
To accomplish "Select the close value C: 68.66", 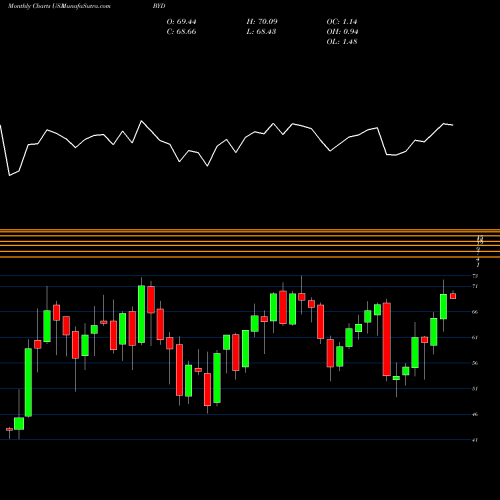I will tap(181, 32).
